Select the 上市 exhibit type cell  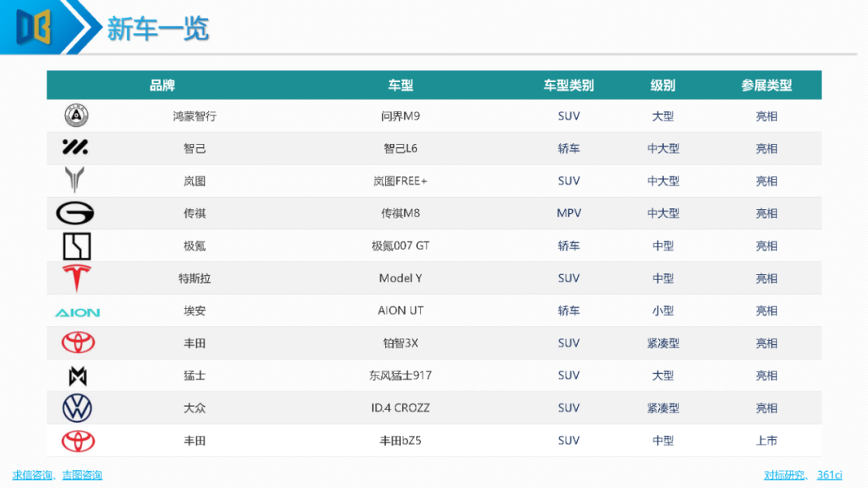coord(767,441)
